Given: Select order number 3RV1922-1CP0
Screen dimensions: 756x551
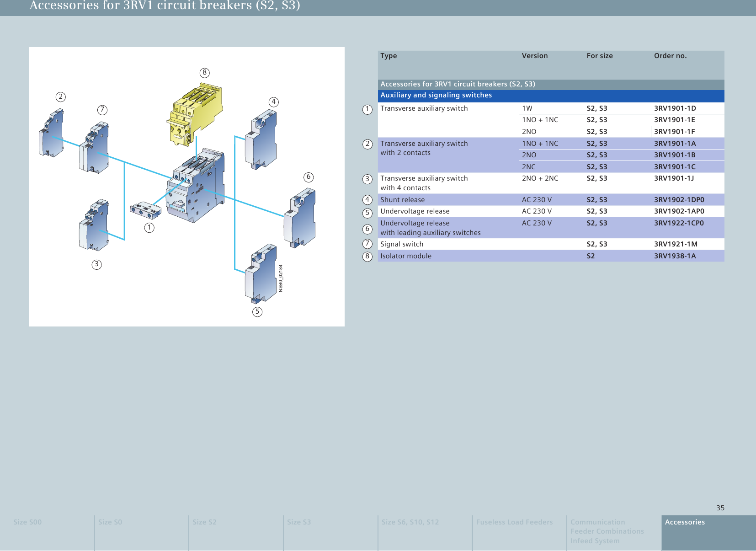Looking at the screenshot, I should (x=679, y=223).
